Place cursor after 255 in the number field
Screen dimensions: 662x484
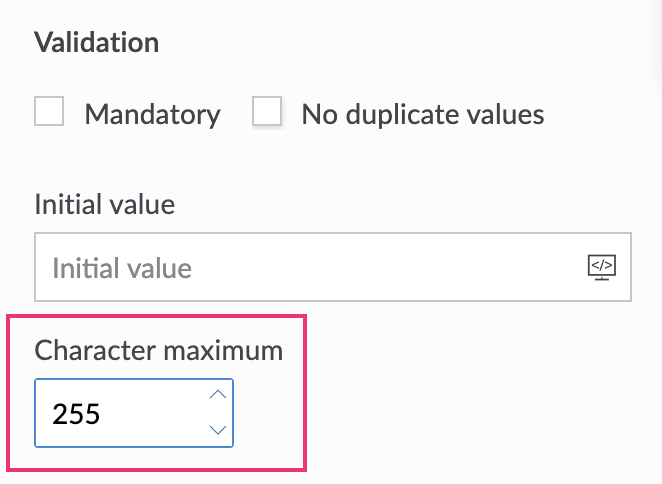tap(103, 413)
